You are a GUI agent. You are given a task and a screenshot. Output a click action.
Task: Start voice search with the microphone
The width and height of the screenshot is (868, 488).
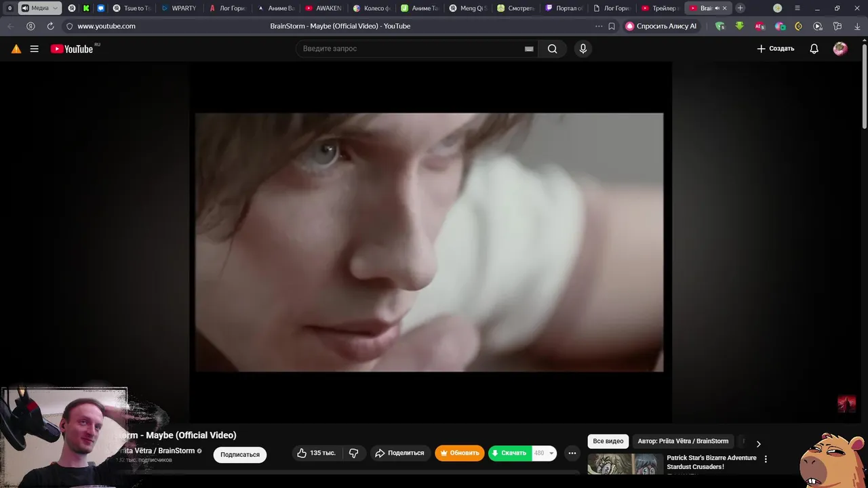[x=583, y=49]
